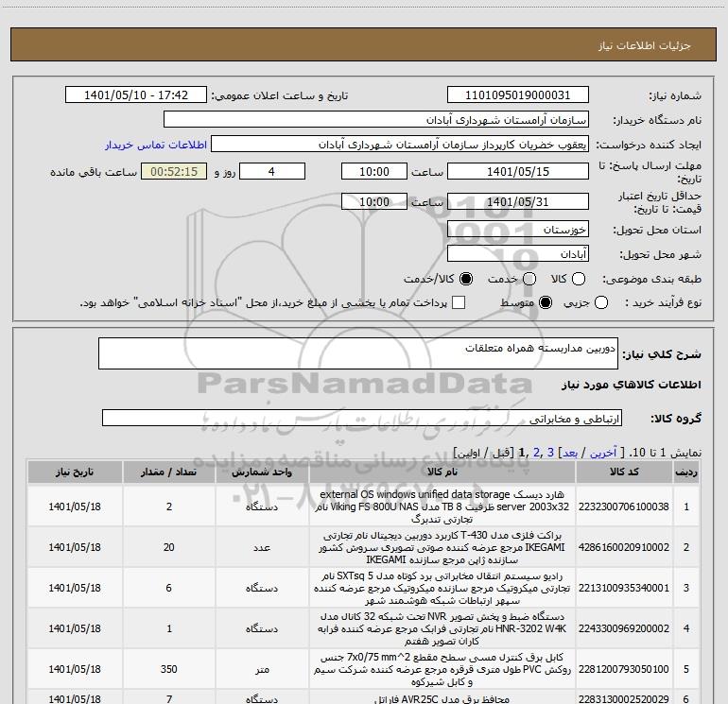The width and height of the screenshot is (728, 704).
Task: Click the NVR HNR-3202 W4K item name
Action: pos(442,628)
